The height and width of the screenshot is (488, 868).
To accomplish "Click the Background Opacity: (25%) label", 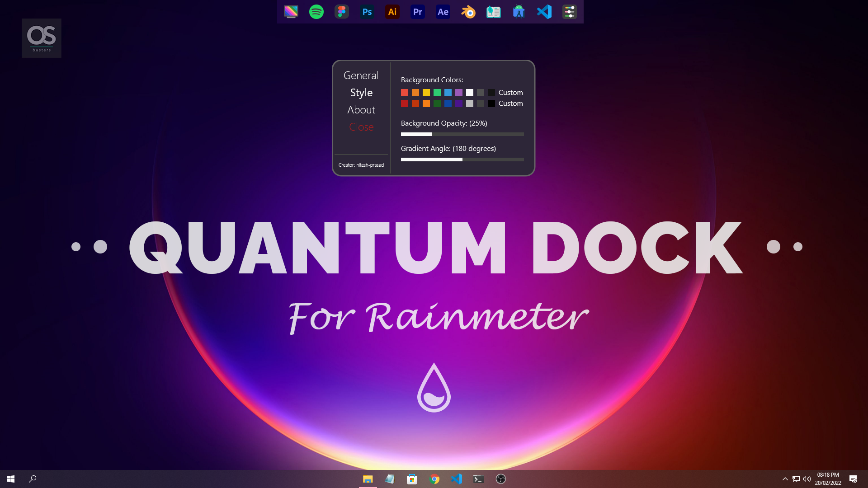I will point(444,123).
